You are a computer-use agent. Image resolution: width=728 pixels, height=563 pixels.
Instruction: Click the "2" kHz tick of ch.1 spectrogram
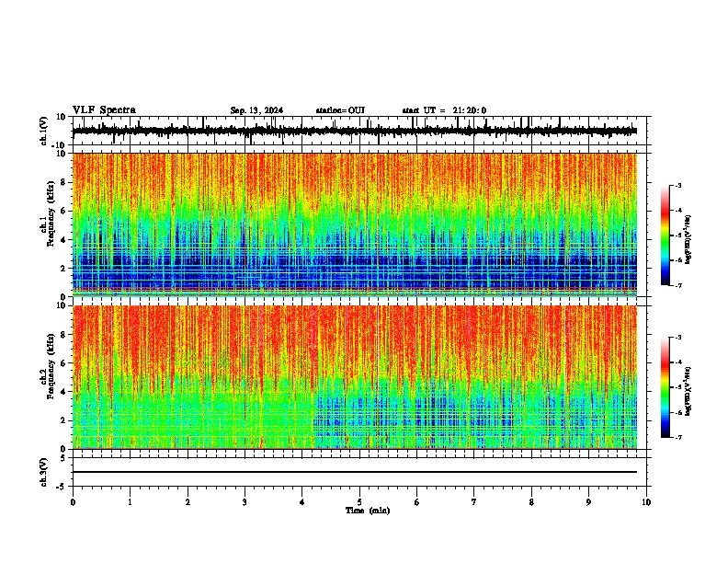(x=64, y=269)
